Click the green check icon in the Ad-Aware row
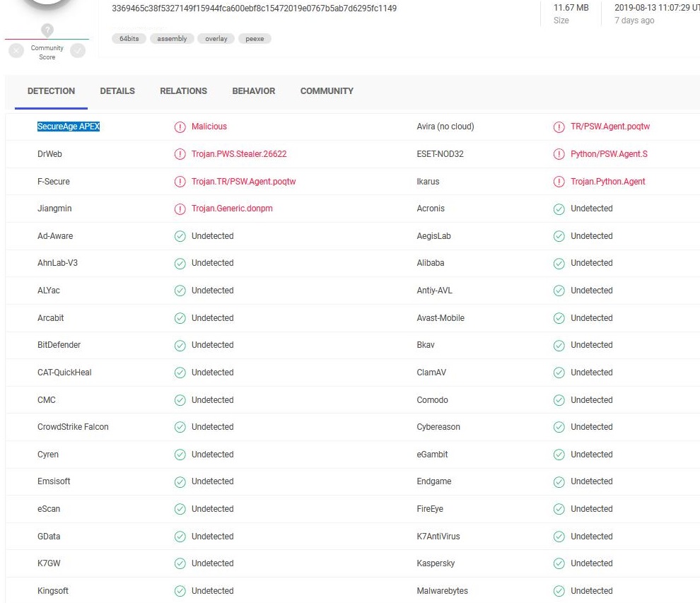 coord(180,236)
